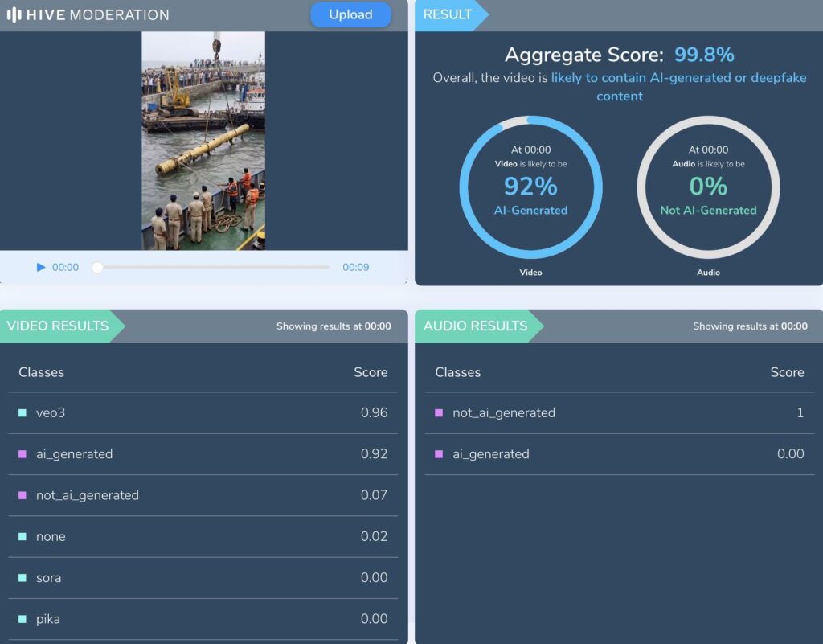Select the AUDIO RESULTS header tab
Image resolution: width=823 pixels, height=644 pixels.
[475, 326]
